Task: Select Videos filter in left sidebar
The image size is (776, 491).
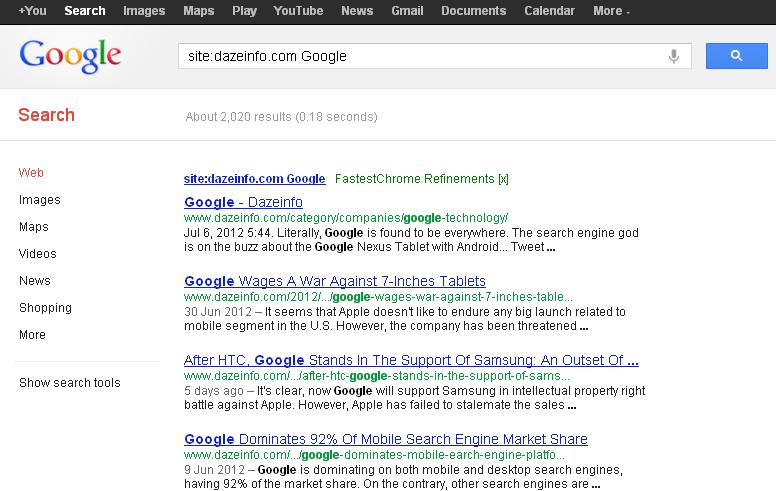Action: pyautogui.click(x=38, y=253)
